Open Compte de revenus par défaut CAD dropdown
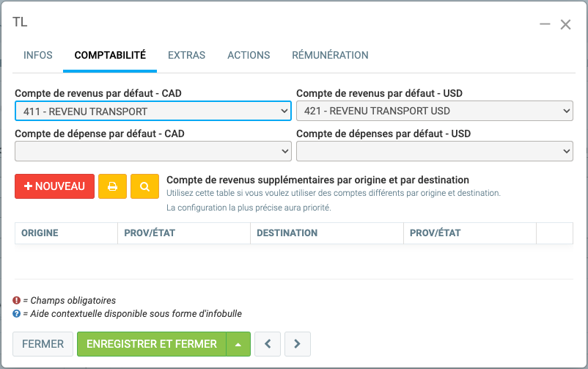The height and width of the screenshot is (369, 588). click(152, 112)
